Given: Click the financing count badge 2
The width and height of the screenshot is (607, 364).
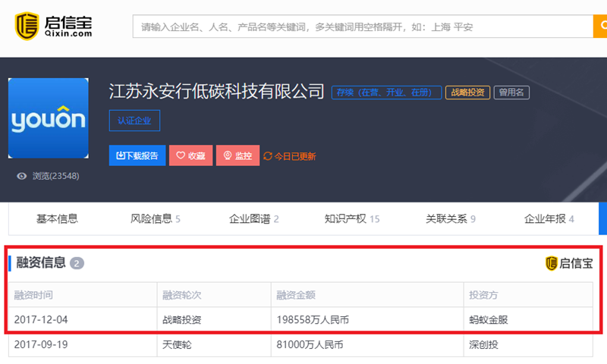Looking at the screenshot, I should 77,263.
